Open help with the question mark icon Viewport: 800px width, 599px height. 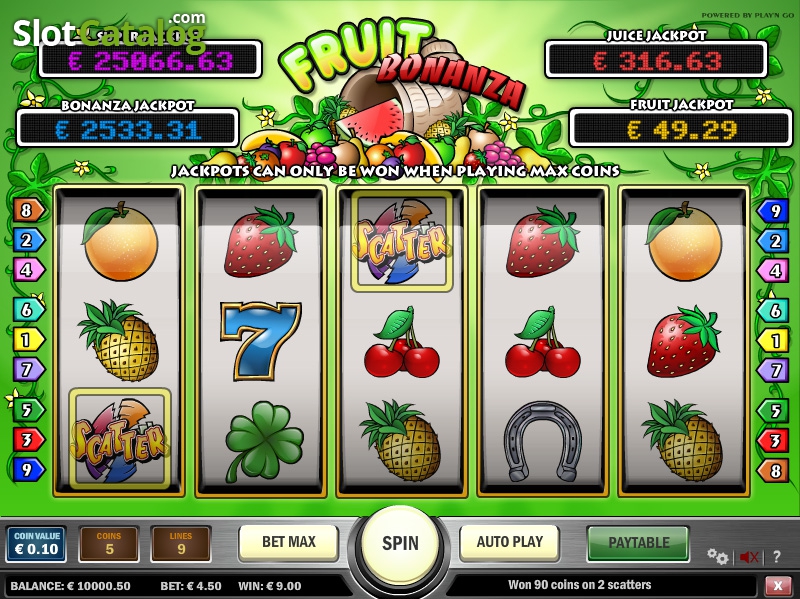click(777, 557)
